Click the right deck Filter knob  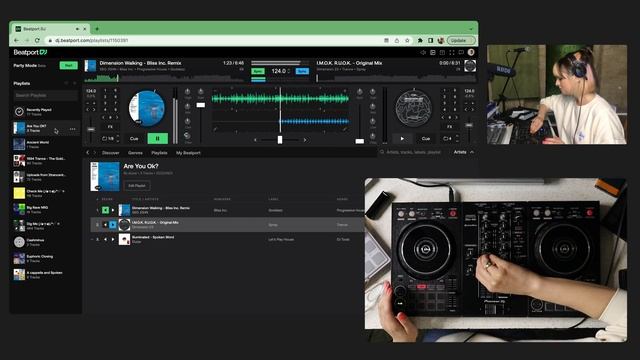[373, 136]
